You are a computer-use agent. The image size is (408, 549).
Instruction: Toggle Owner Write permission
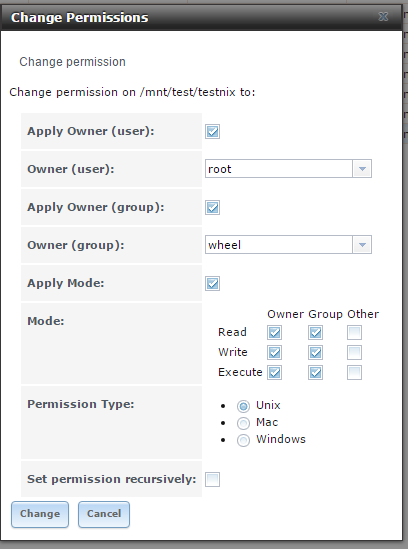[x=274, y=353]
